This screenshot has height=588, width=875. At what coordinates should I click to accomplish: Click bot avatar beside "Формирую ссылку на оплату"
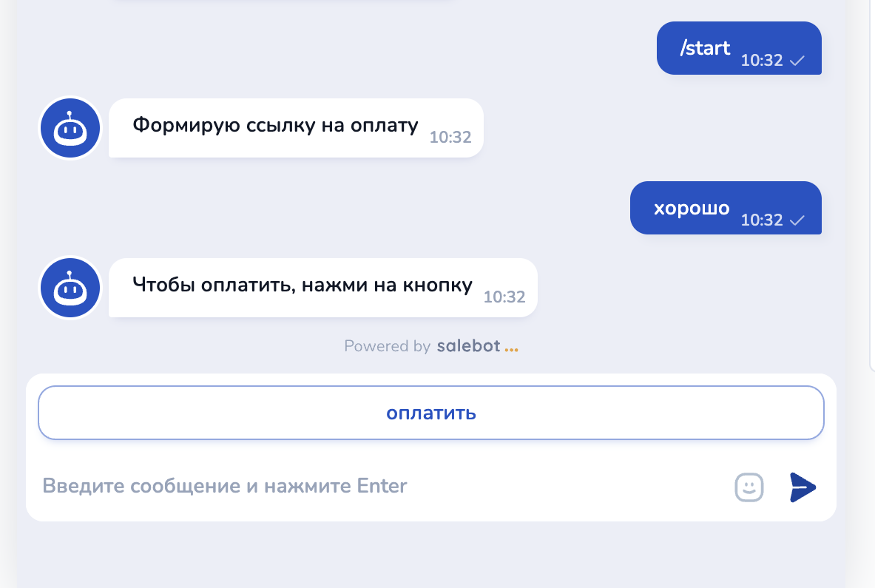tap(70, 128)
